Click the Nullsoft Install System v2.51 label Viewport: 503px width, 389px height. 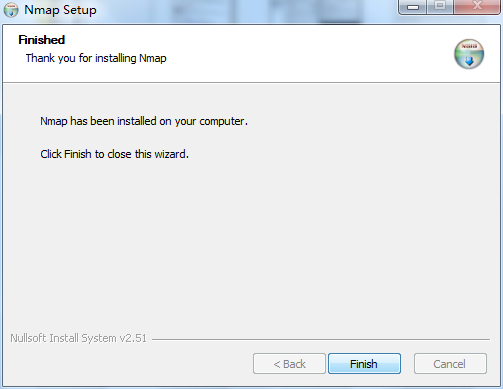[78, 338]
